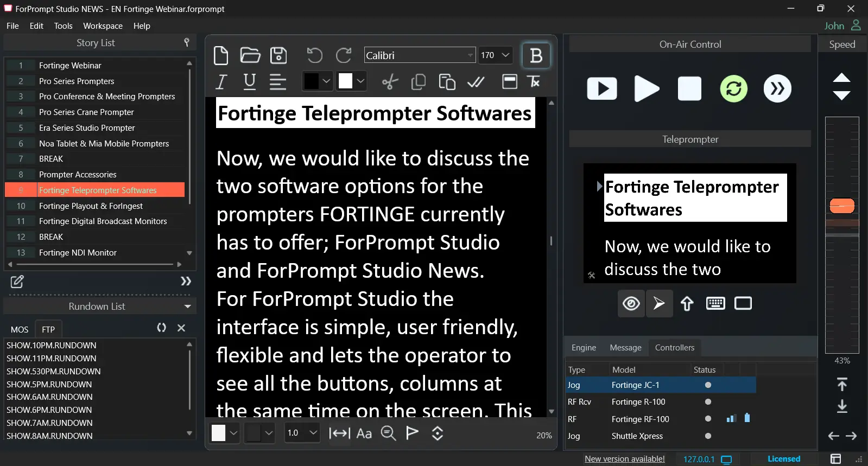The width and height of the screenshot is (868, 466).
Task: Follow the New version available link
Action: tap(625, 459)
